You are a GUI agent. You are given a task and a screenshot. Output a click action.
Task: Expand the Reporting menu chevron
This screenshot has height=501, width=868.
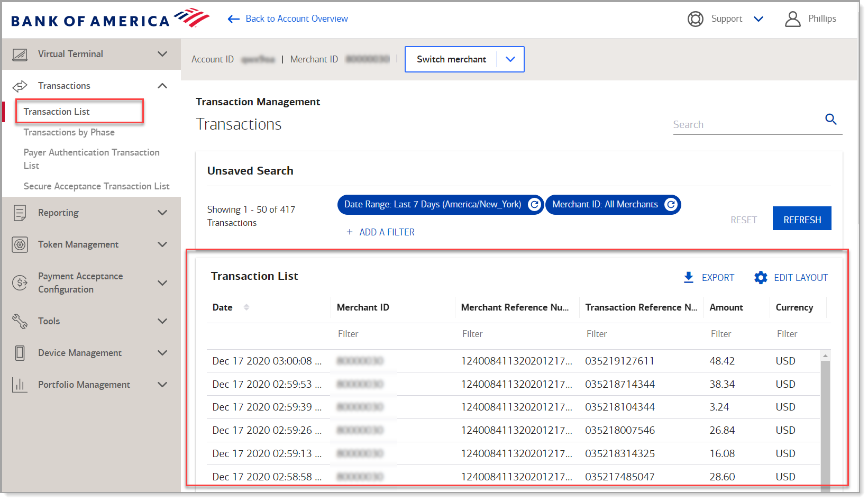click(162, 213)
